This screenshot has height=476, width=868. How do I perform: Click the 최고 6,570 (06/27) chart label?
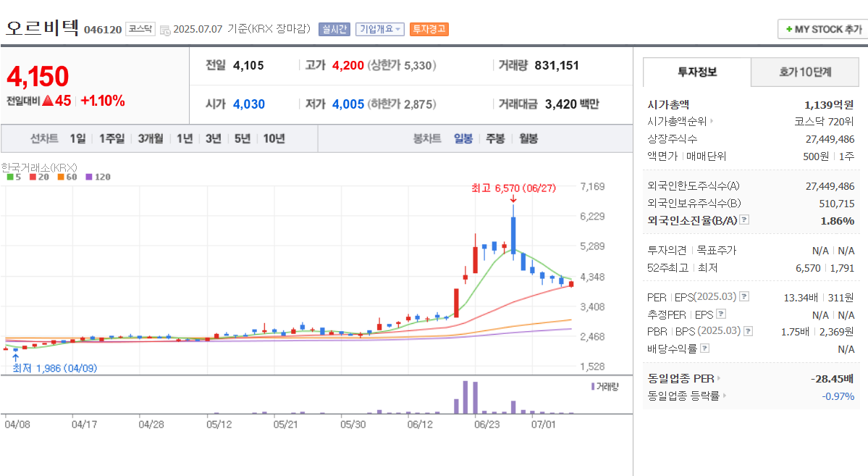pos(513,188)
